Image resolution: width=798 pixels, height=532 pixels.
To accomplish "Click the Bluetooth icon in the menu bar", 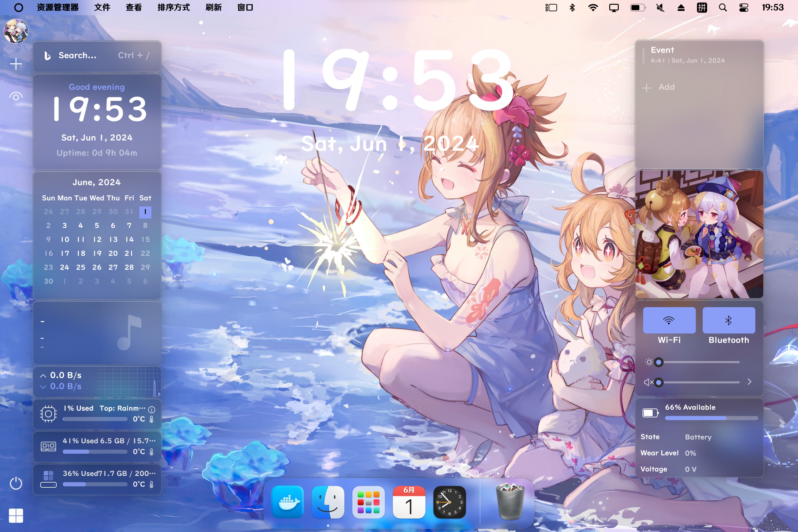I will click(572, 8).
